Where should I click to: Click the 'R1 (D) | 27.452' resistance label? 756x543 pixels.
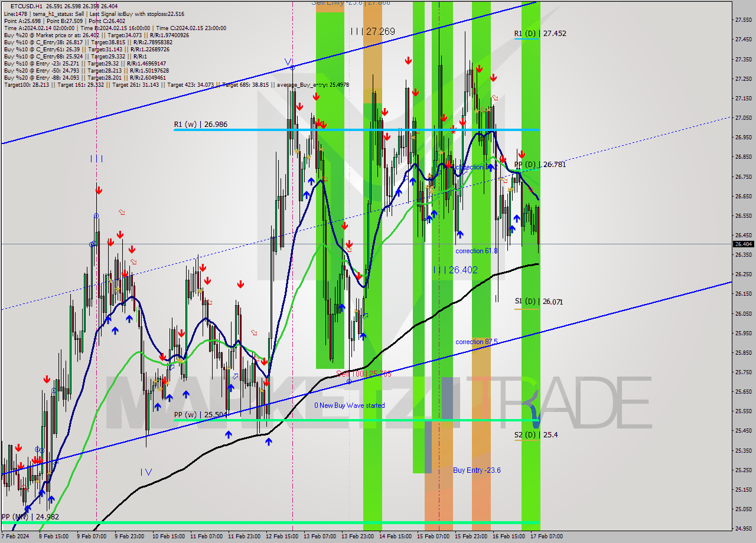540,34
